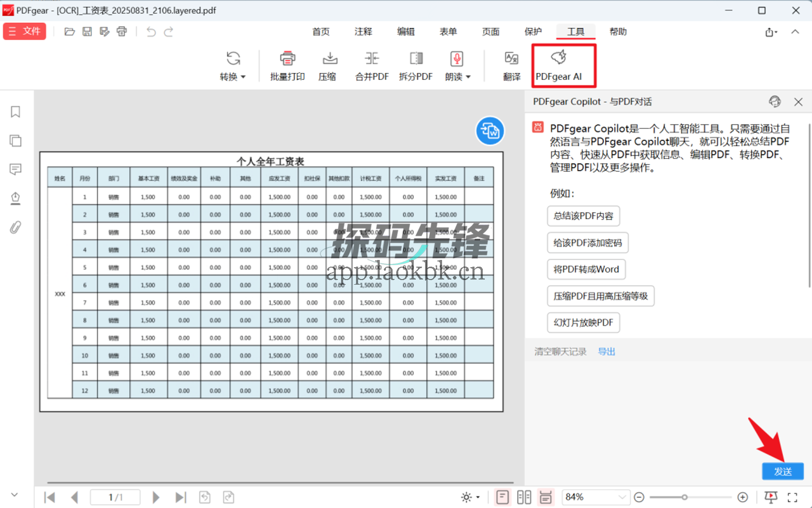Open the bookmarks sidebar panel
Screen dimensions: 812x508
pyautogui.click(x=15, y=112)
